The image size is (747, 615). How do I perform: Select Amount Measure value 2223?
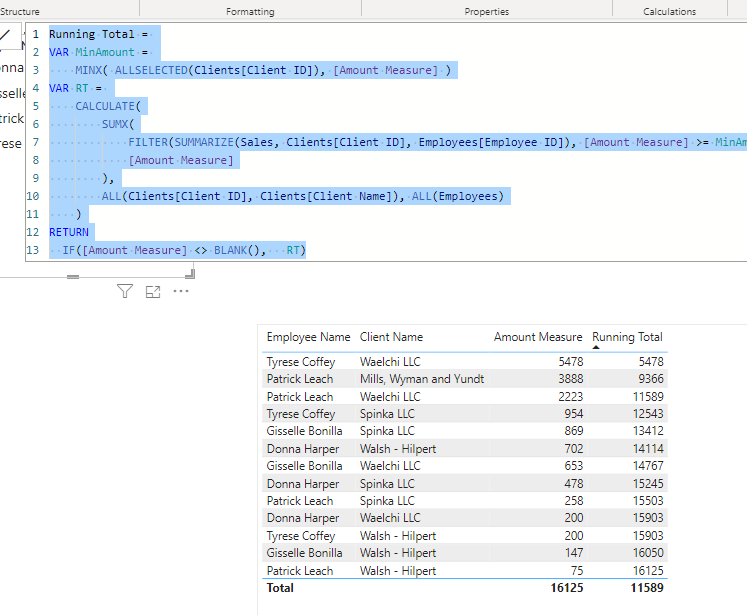pyautogui.click(x=571, y=397)
